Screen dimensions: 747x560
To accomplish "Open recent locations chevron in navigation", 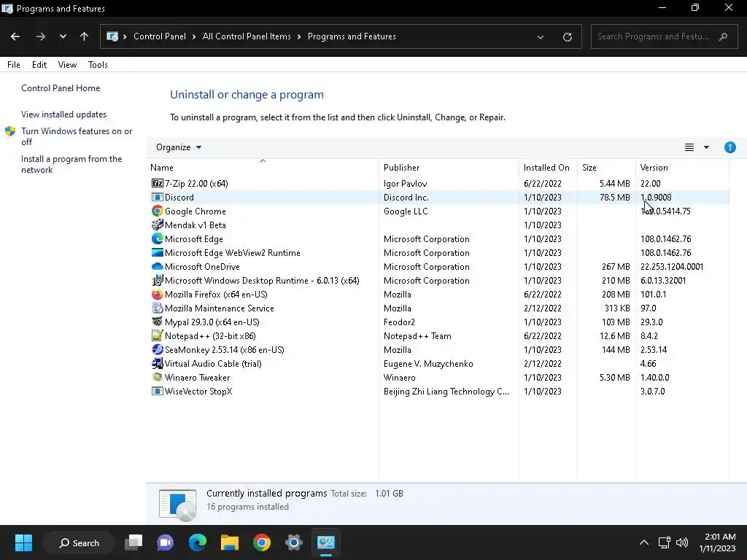I will tap(63, 36).
